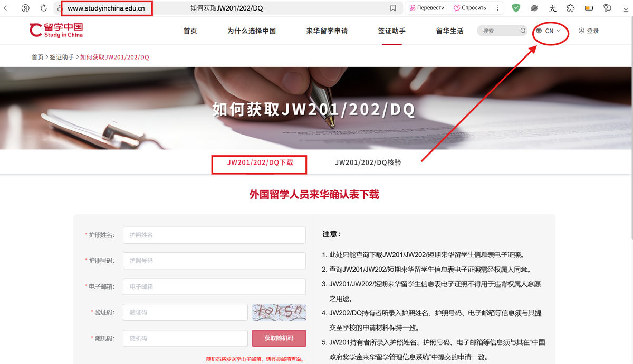Click the globe language icon
Image resolution: width=633 pixels, height=364 pixels.
pos(539,31)
